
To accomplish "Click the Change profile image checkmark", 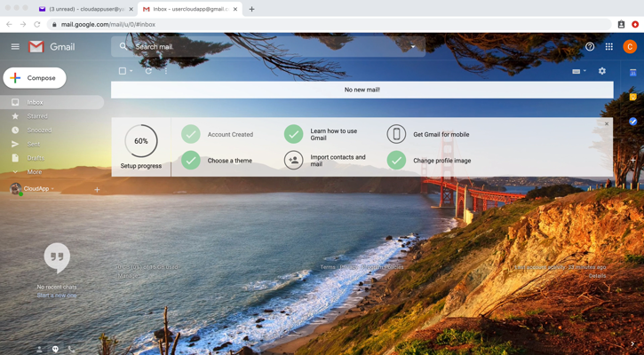I will click(396, 161).
